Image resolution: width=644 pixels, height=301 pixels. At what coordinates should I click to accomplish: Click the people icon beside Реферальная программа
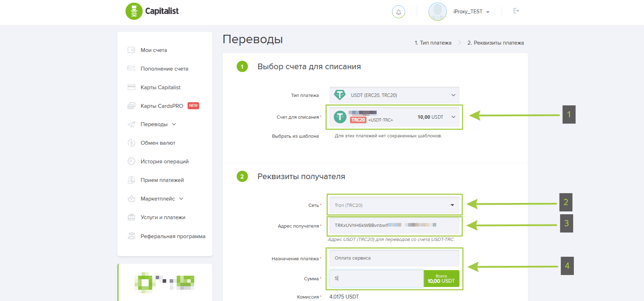tap(132, 236)
